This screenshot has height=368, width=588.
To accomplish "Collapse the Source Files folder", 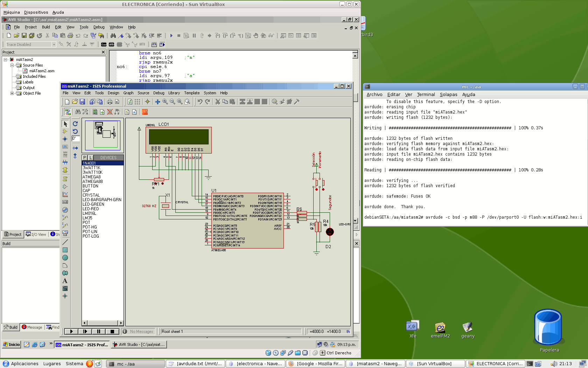I will click(12, 65).
